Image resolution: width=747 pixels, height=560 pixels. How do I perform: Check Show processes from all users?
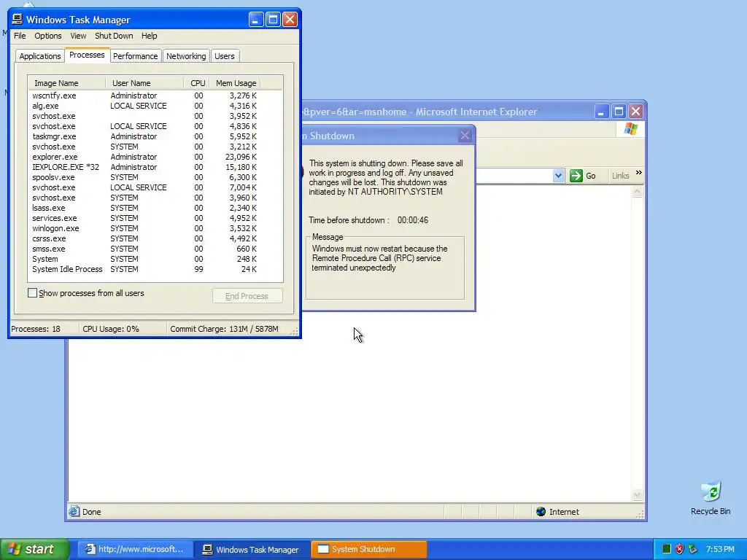coord(32,293)
